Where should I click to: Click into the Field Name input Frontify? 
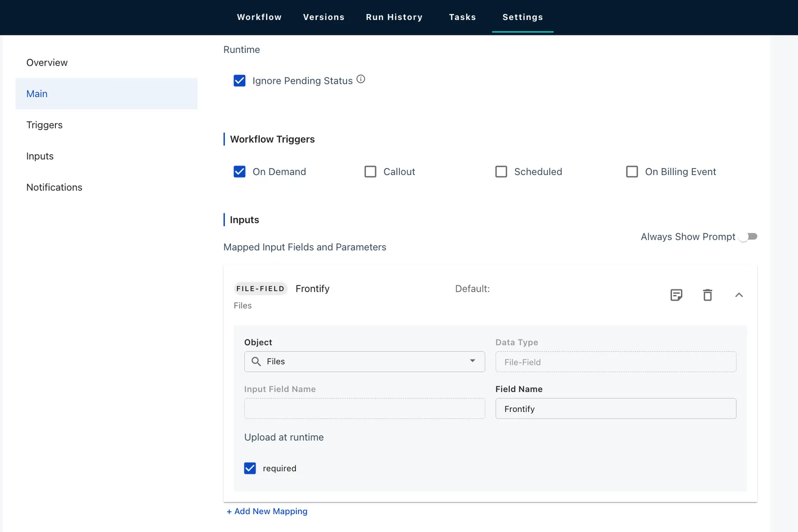[x=615, y=409]
